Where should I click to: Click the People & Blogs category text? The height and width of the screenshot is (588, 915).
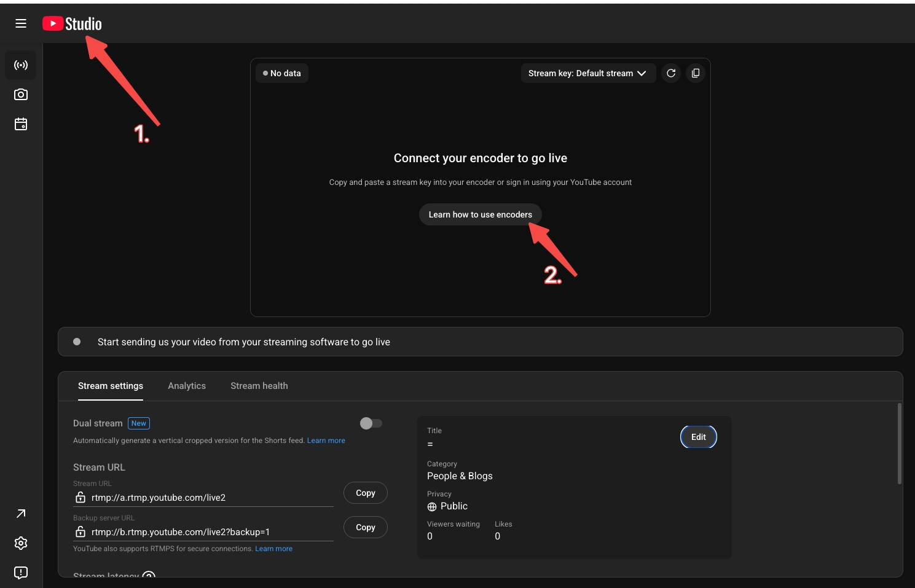pos(460,476)
